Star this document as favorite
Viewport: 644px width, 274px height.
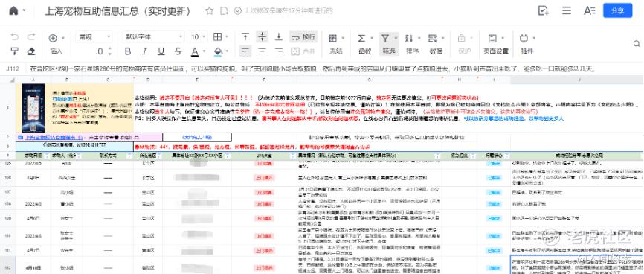click(210, 11)
